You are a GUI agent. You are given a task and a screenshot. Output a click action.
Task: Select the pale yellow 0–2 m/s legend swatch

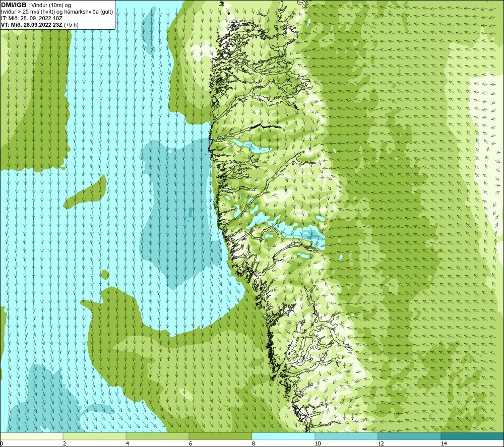(31, 436)
